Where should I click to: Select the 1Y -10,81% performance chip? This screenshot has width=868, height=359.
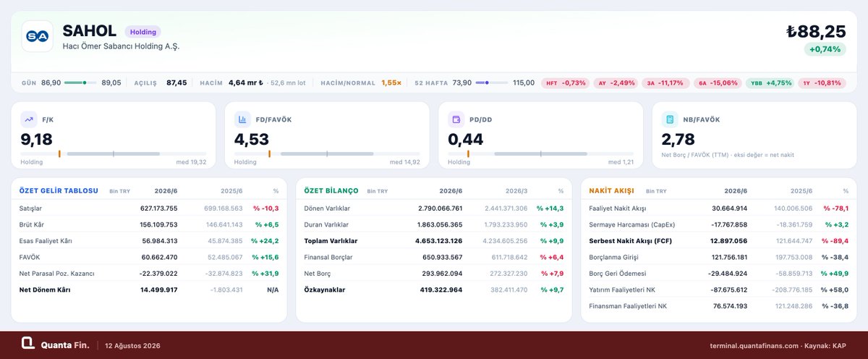(822, 83)
